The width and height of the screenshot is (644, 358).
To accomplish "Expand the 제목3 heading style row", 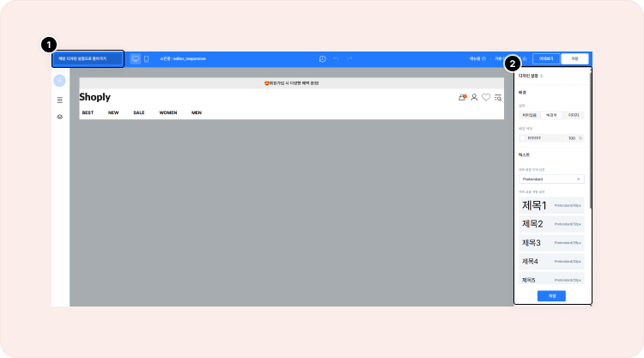I will (x=551, y=243).
